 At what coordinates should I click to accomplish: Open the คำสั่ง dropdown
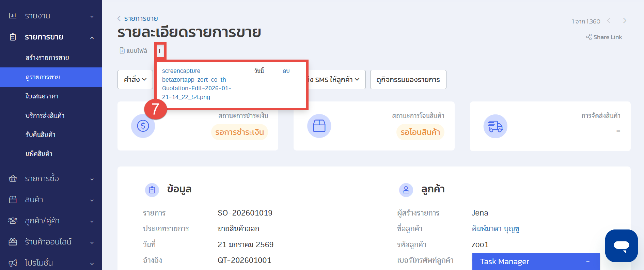[x=135, y=80]
